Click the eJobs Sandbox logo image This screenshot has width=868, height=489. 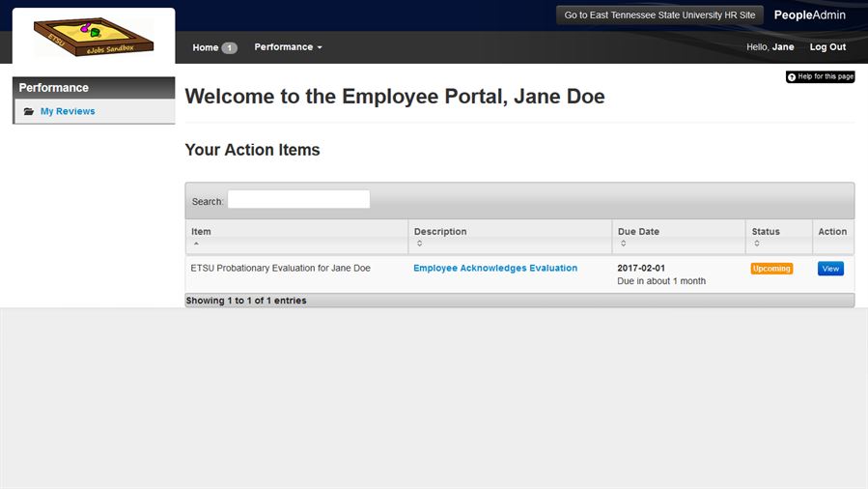[x=93, y=37]
